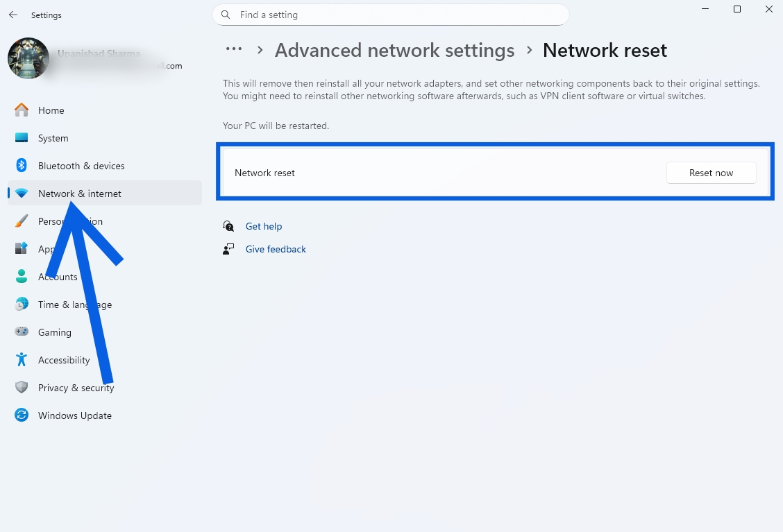Click the Get help question-mark icon
Viewport: 783px width, 532px height.
228,225
